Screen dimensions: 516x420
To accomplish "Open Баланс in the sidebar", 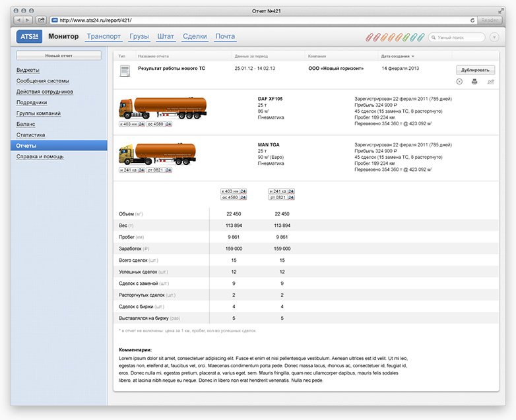I will pos(26,125).
